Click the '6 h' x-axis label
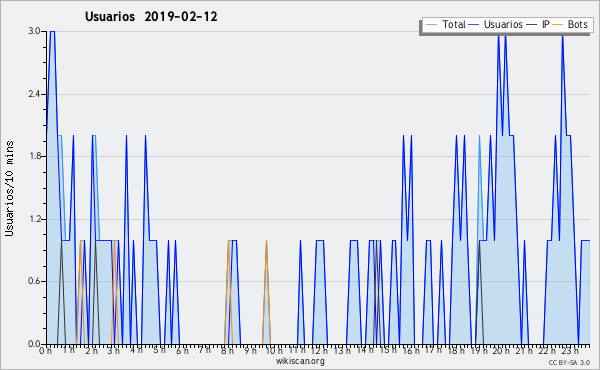The image size is (600, 370). 182,350
